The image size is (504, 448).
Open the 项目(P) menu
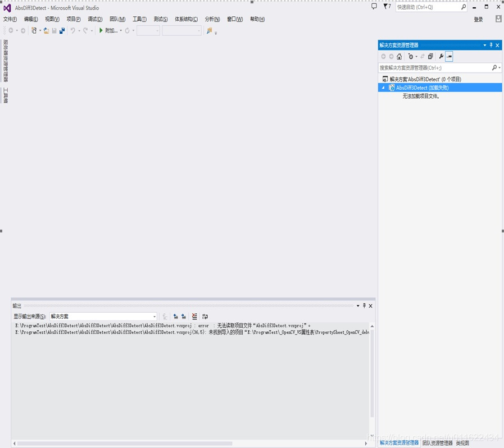[x=74, y=19]
